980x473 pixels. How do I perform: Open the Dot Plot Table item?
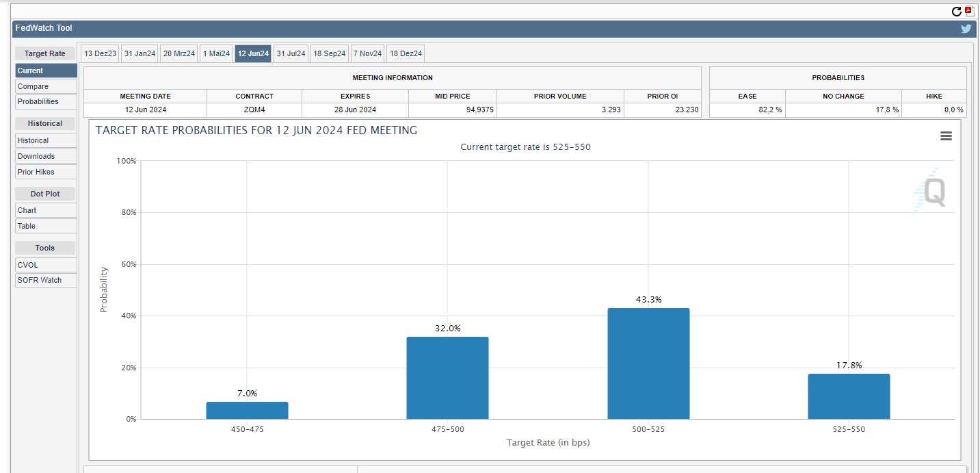(x=46, y=226)
